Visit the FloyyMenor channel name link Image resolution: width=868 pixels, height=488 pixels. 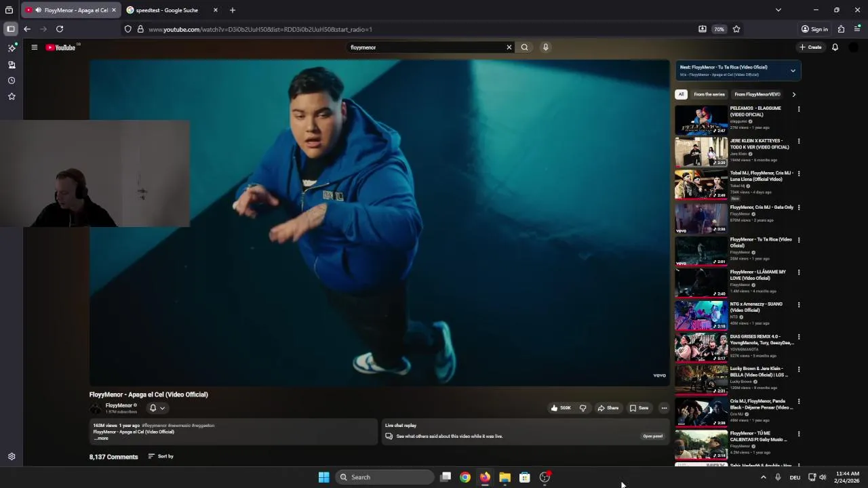119,405
